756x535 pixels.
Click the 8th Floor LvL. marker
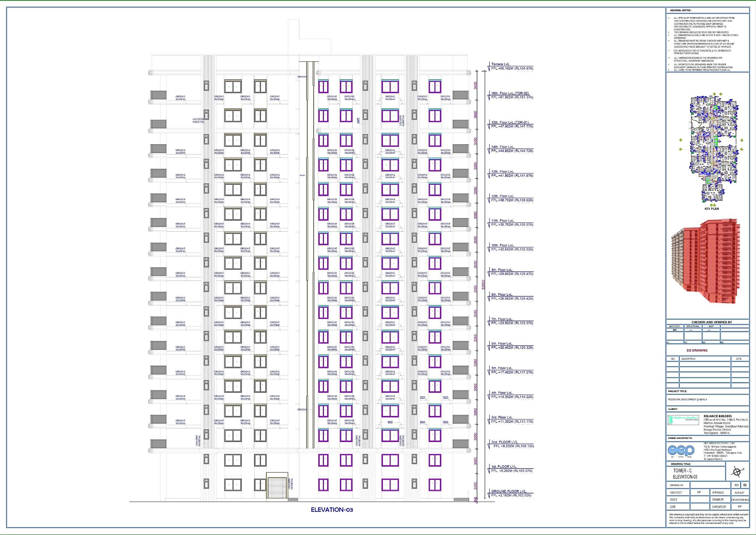click(x=502, y=295)
